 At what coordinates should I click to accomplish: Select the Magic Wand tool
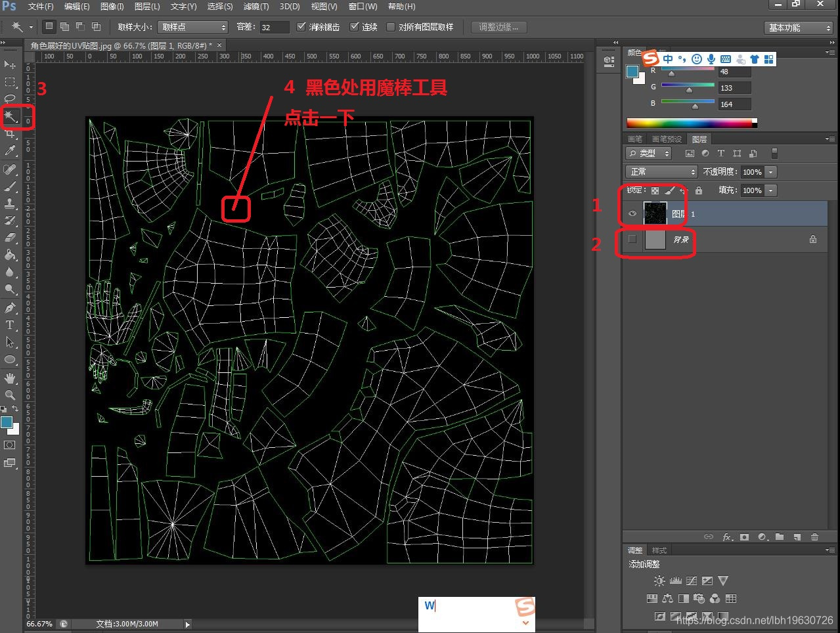point(11,117)
